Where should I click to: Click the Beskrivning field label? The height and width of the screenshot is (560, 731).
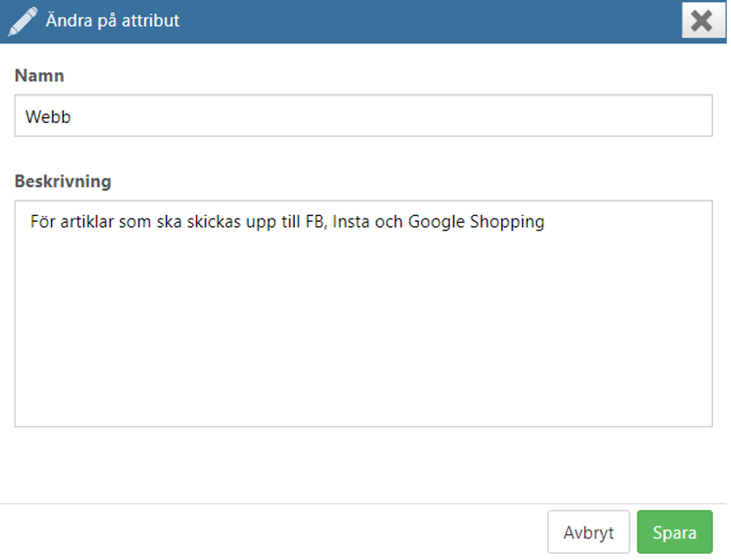(63, 181)
